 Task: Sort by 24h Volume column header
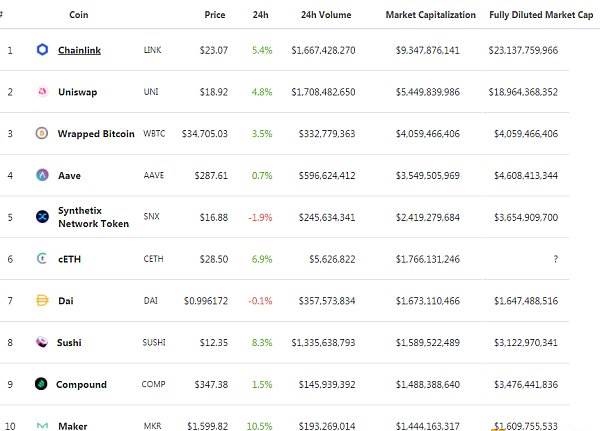click(x=326, y=15)
